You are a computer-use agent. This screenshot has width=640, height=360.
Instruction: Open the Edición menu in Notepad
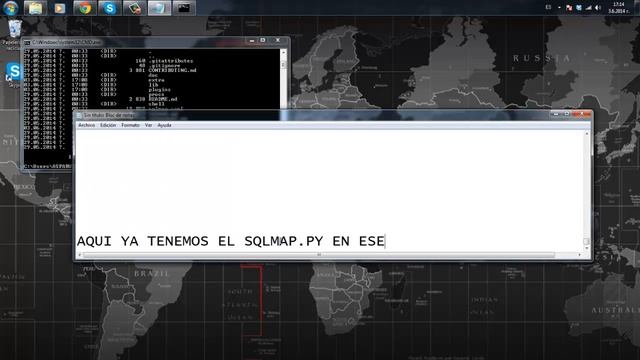(x=108, y=125)
